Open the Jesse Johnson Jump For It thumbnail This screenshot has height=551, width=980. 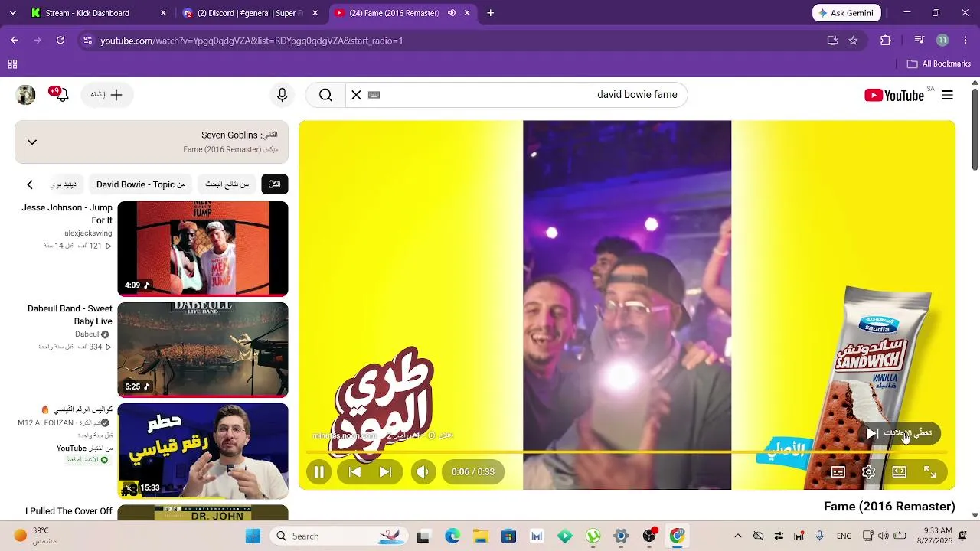[x=203, y=249]
